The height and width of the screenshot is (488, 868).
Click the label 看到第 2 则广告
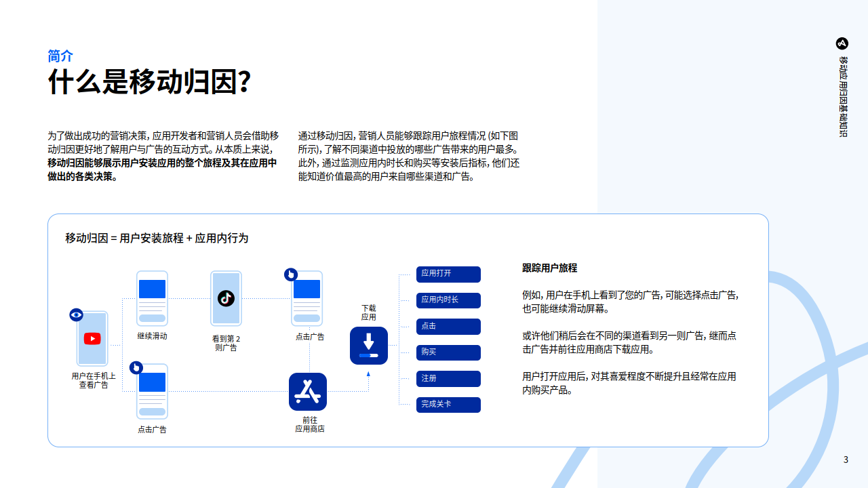226,343
